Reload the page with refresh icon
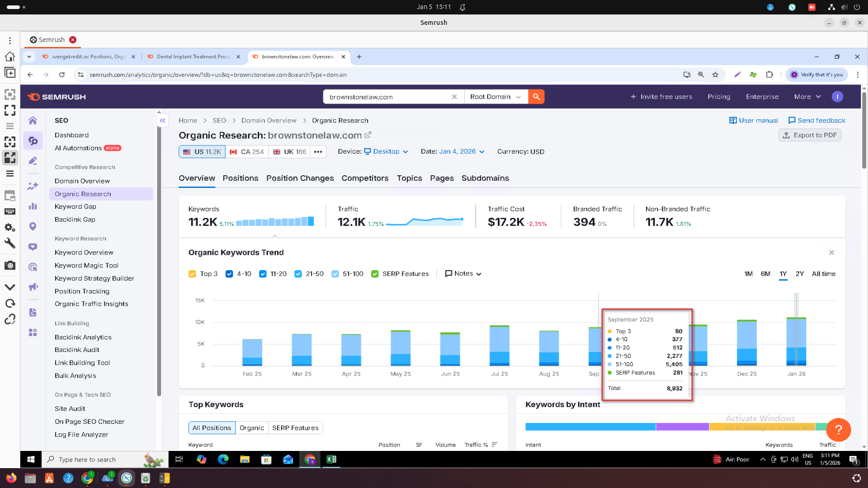Screen dimensions: 868x488 pos(62,75)
